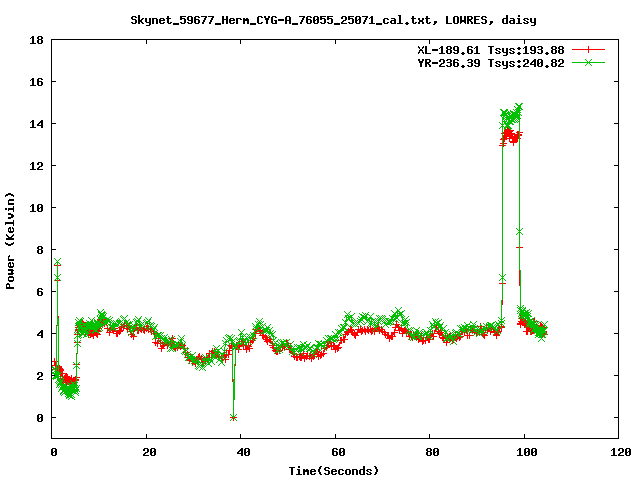Click y-axis tick label 12
The width and height of the screenshot is (640, 480).
coord(37,166)
